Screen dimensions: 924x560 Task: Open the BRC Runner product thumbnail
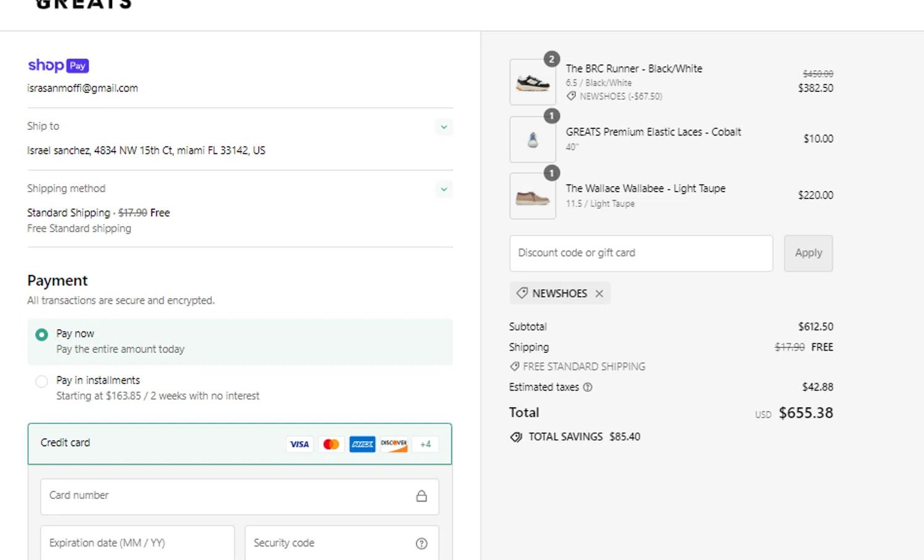[x=533, y=82]
